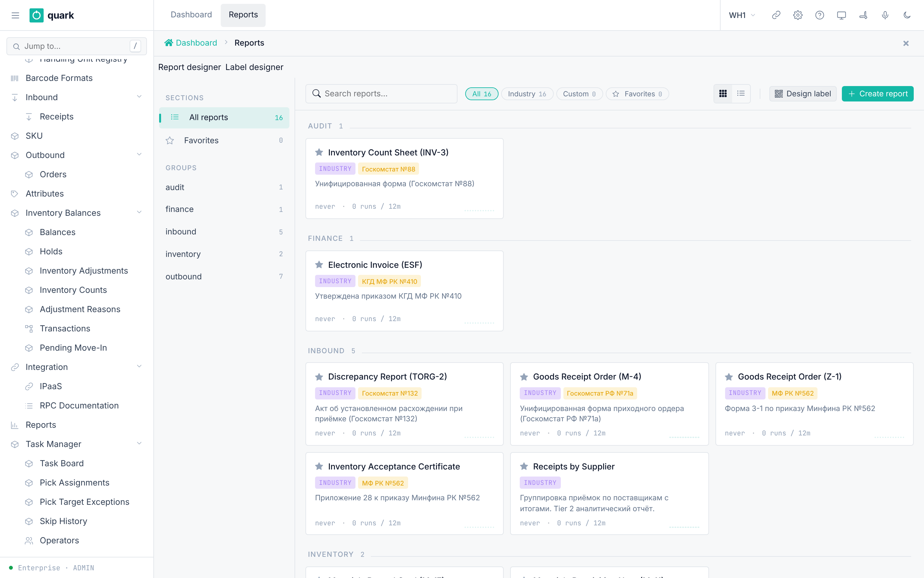Click the hamburger menu icon

(x=15, y=15)
